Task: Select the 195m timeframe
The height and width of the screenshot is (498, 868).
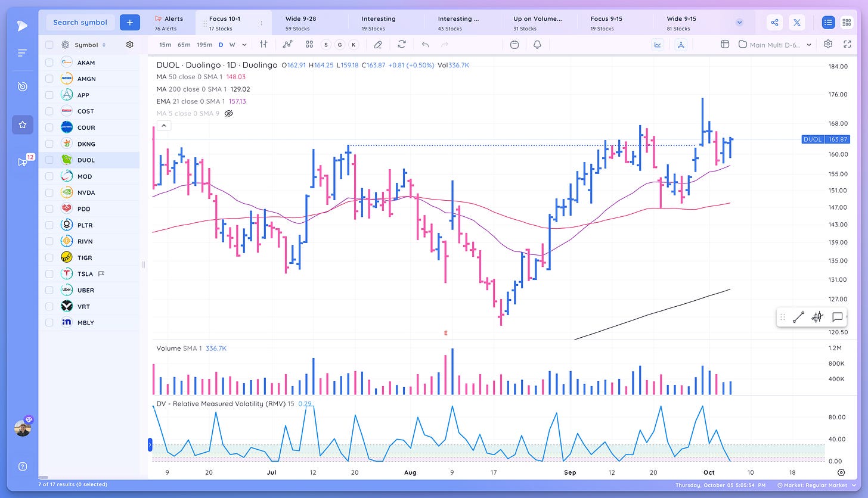Action: (x=204, y=45)
